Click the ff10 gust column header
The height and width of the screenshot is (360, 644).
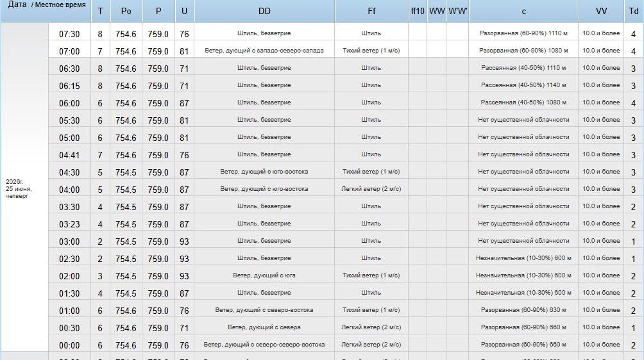[x=418, y=11]
